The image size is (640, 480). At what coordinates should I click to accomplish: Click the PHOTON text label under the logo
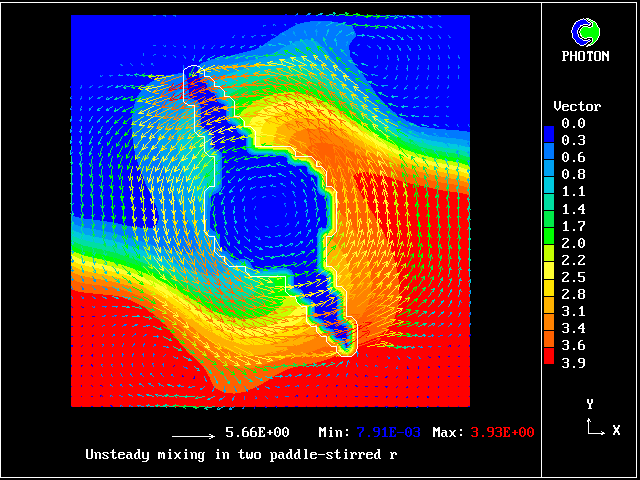[x=585, y=56]
